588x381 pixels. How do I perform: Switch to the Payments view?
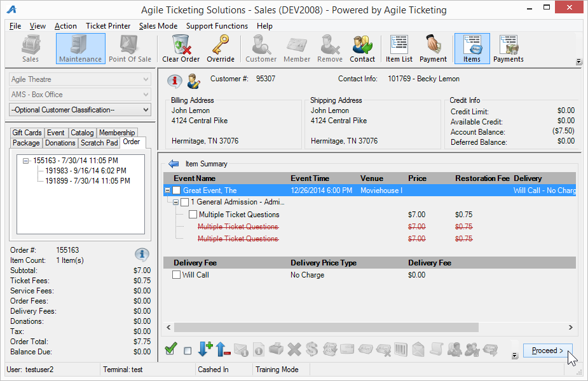pos(508,49)
